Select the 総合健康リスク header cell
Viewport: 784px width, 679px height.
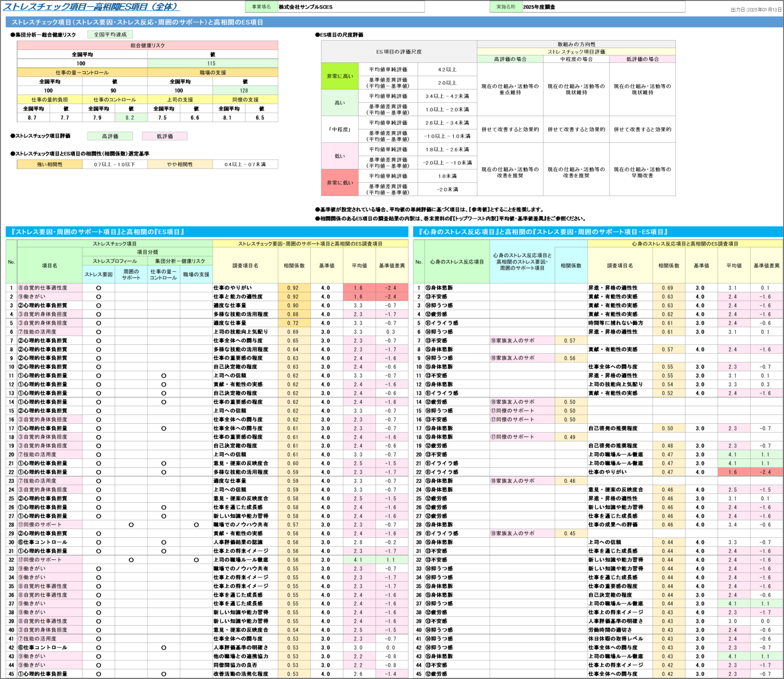pos(147,46)
